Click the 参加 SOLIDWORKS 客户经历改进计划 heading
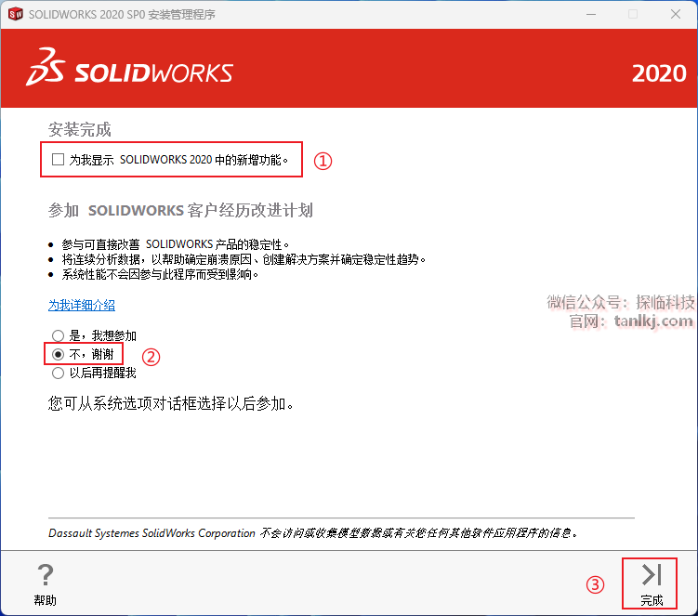 pos(180,210)
